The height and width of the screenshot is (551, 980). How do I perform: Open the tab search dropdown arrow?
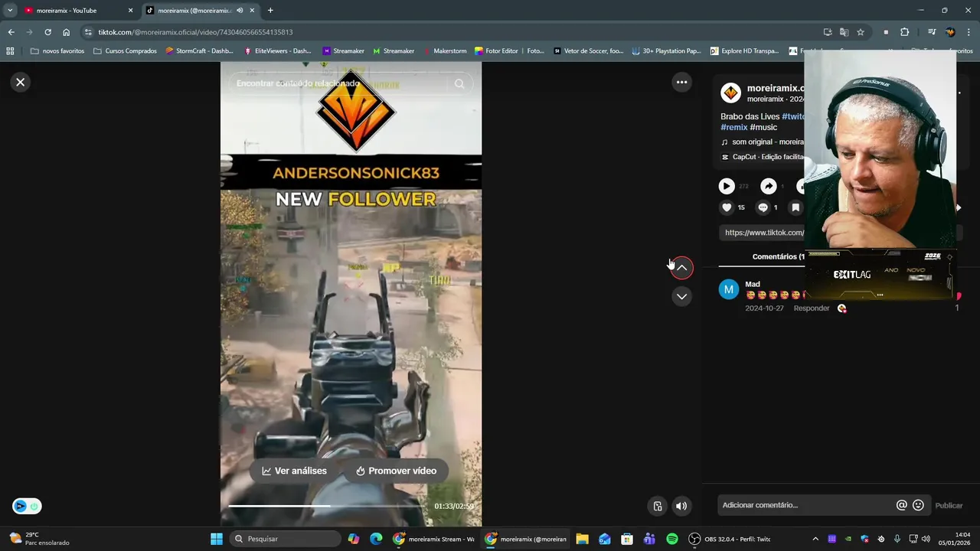pos(9,11)
